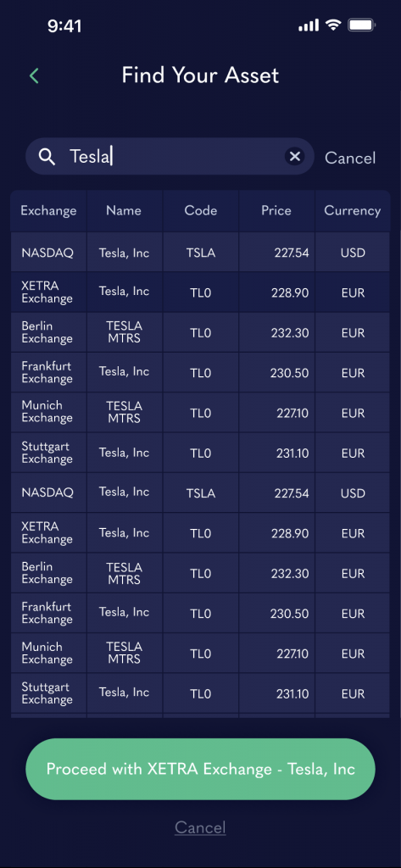This screenshot has width=401, height=868.
Task: Select the Currency column header
Action: (353, 210)
